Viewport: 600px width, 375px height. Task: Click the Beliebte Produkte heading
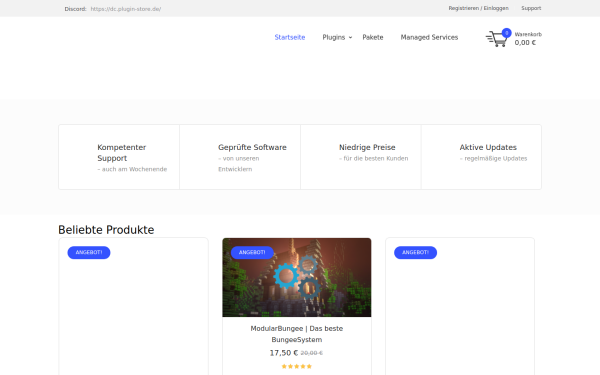tap(106, 230)
